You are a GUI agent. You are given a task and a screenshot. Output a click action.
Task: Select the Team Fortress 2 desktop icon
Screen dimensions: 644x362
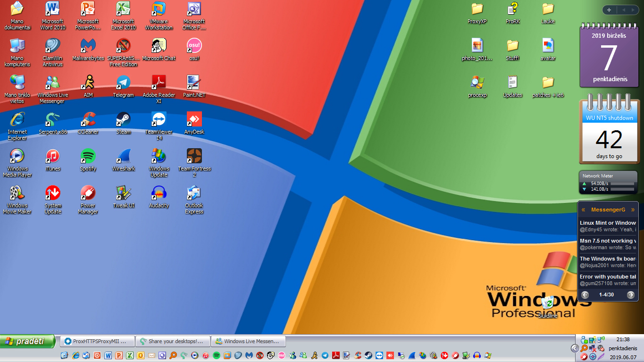tap(194, 163)
